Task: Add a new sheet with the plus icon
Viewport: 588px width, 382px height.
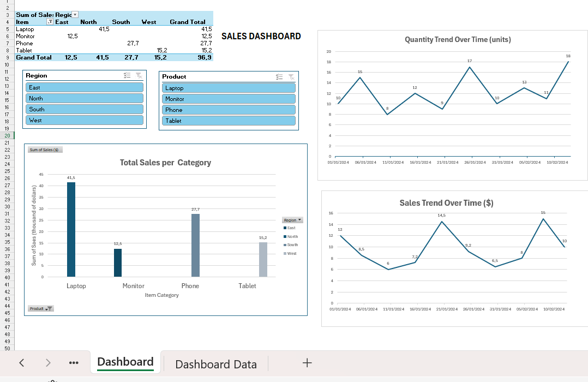Action: click(x=307, y=363)
